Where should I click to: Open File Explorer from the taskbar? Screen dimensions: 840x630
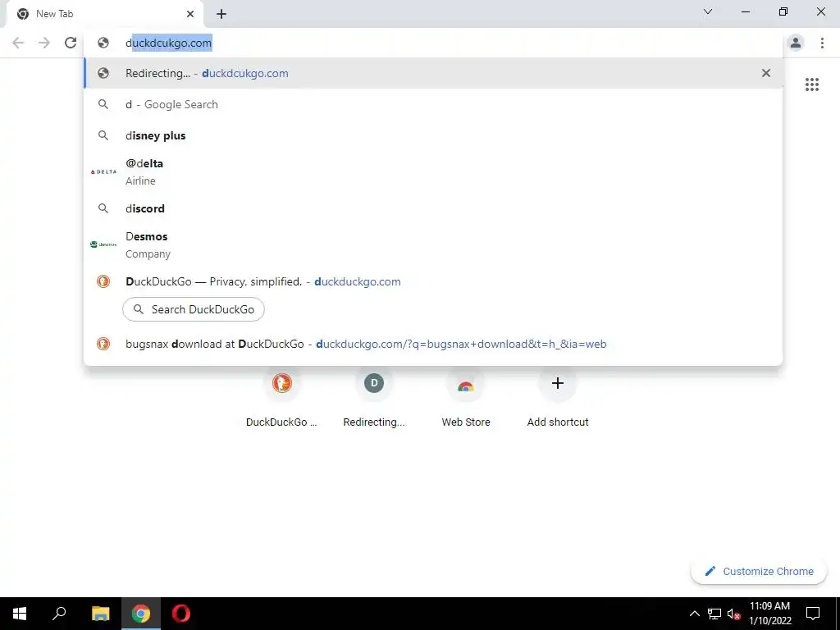[x=101, y=614]
